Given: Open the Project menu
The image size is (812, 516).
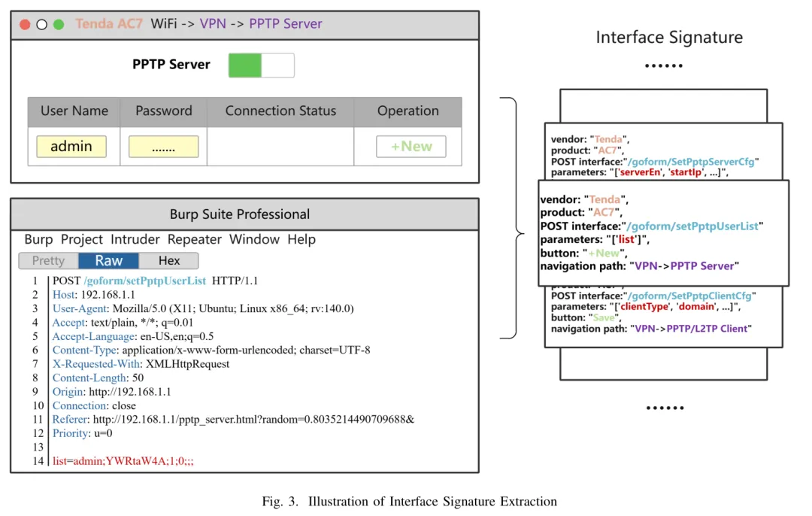Looking at the screenshot, I should (x=82, y=239).
